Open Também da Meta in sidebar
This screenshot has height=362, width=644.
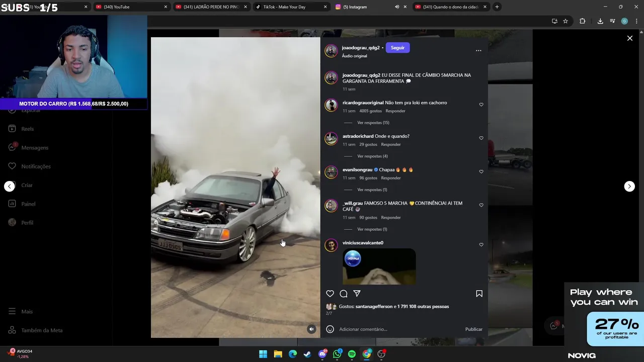pos(36,330)
